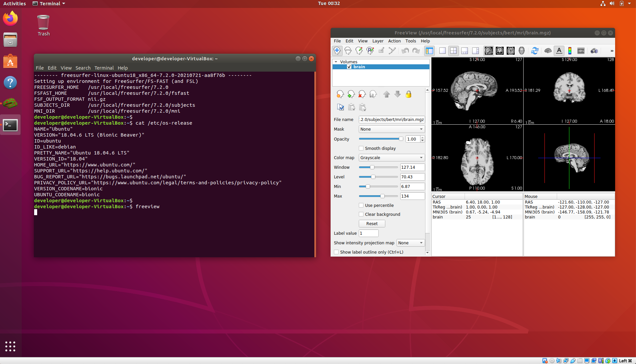Collapse the Volumes tree group
Viewport: 636px width, 364px height.
336,62
